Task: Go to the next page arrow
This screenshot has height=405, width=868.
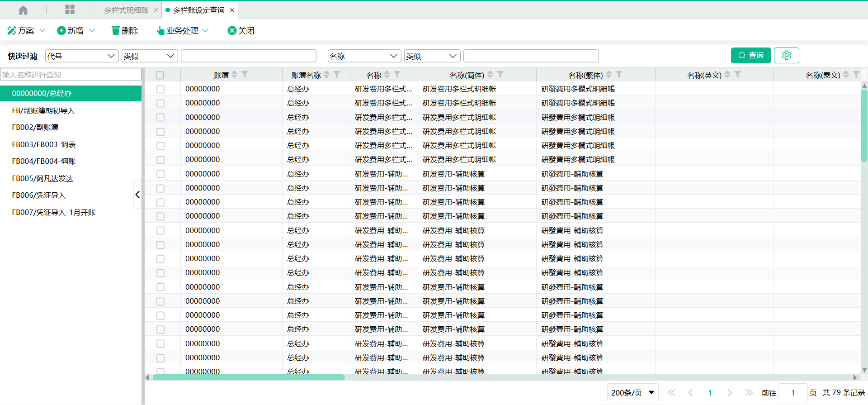Action: pyautogui.click(x=729, y=392)
